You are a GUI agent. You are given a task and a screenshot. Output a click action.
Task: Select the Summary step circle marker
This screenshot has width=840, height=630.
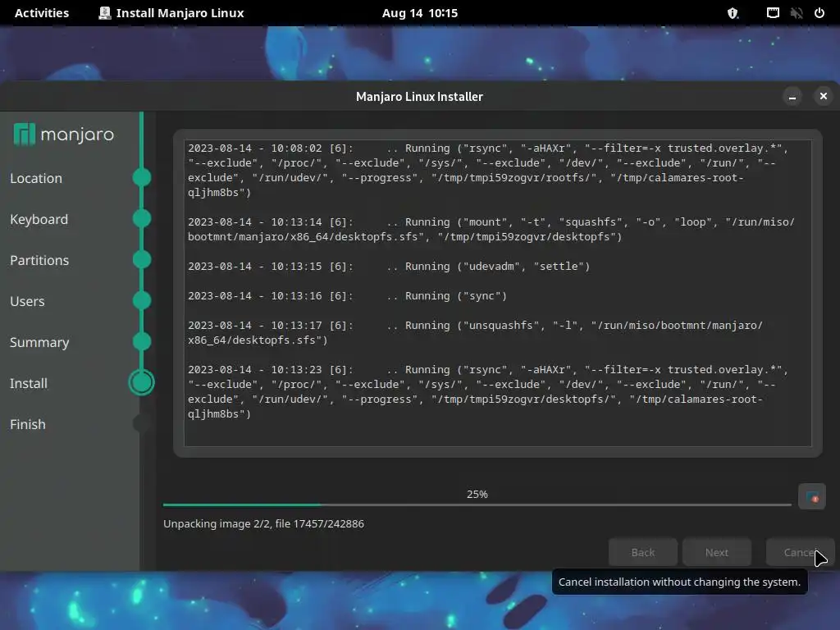pyautogui.click(x=142, y=342)
